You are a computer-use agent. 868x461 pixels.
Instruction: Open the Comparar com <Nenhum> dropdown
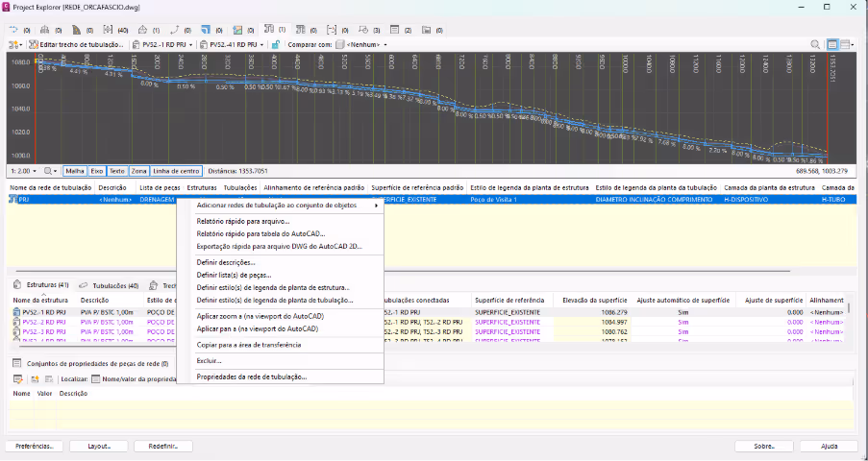(x=362, y=45)
